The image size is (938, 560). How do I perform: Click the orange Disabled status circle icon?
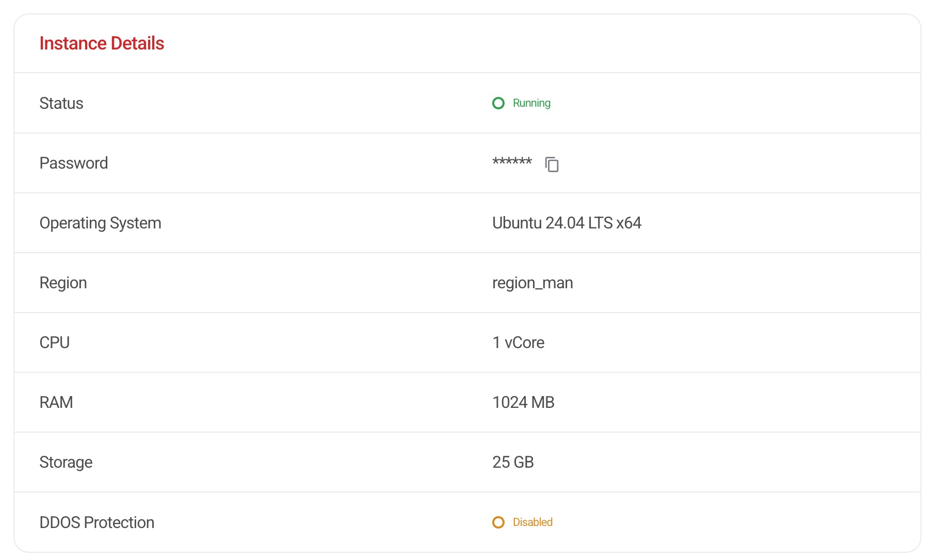[498, 522]
